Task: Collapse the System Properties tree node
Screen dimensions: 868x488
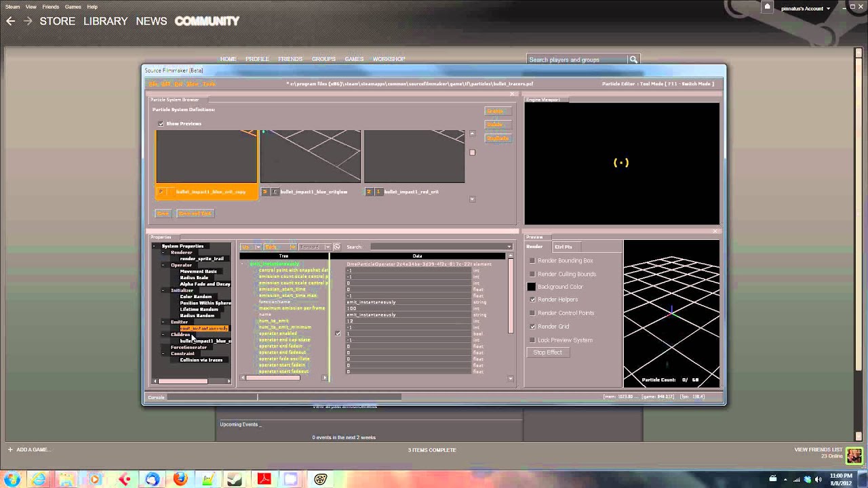Action: pos(155,246)
